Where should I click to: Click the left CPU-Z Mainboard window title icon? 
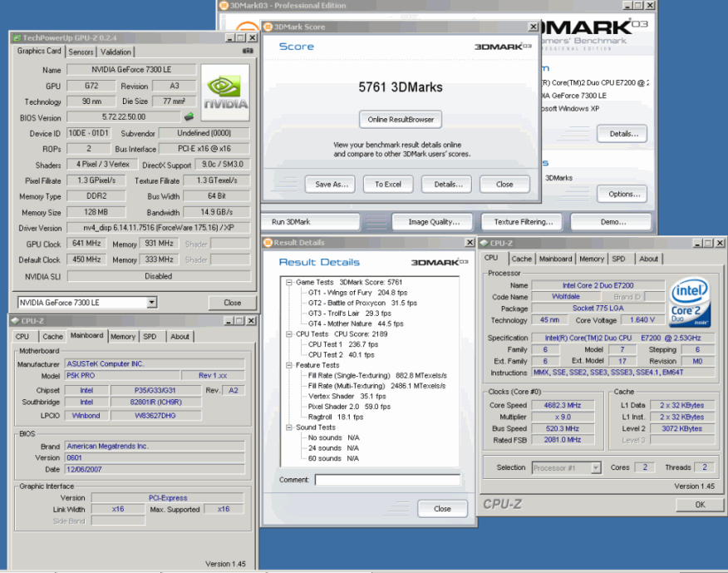pos(15,321)
